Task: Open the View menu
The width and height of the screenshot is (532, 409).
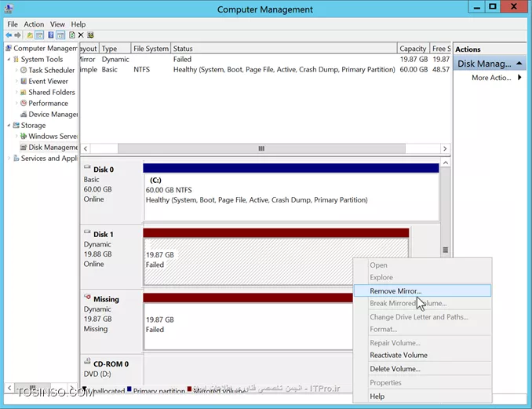Action: point(57,24)
